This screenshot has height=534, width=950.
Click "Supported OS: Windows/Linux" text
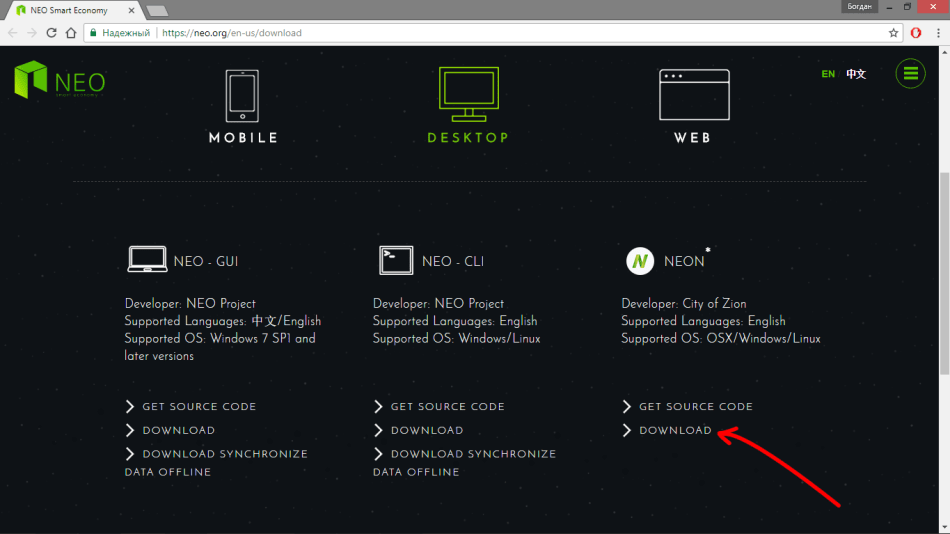point(456,339)
